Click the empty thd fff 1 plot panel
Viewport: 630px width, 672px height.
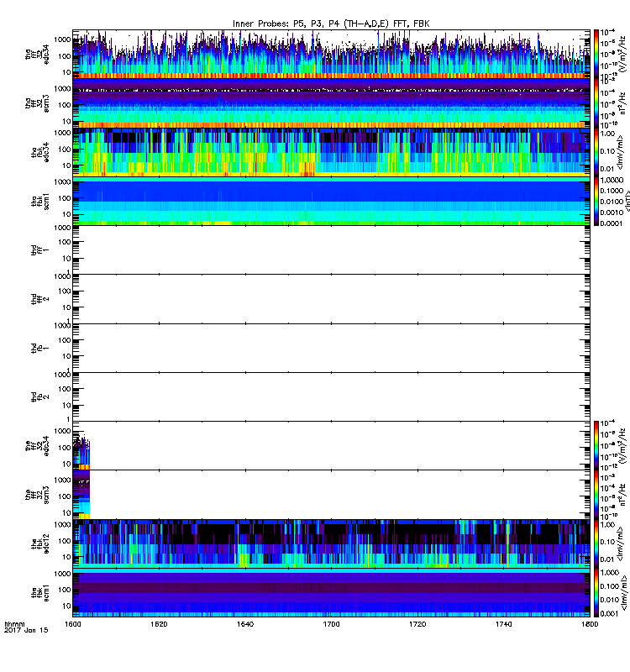(331, 249)
